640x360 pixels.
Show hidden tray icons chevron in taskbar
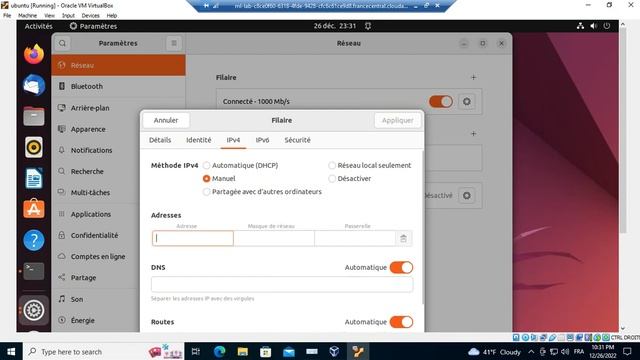[x=531, y=351]
